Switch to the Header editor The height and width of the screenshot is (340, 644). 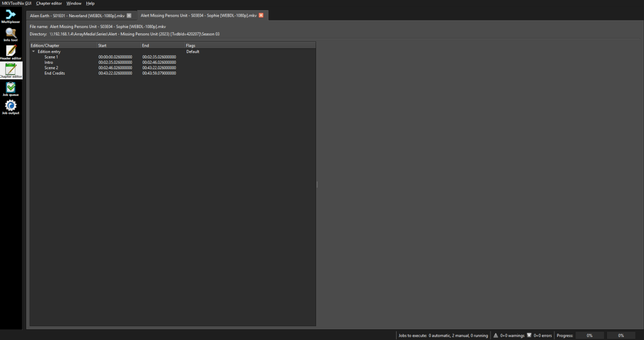pos(10,51)
